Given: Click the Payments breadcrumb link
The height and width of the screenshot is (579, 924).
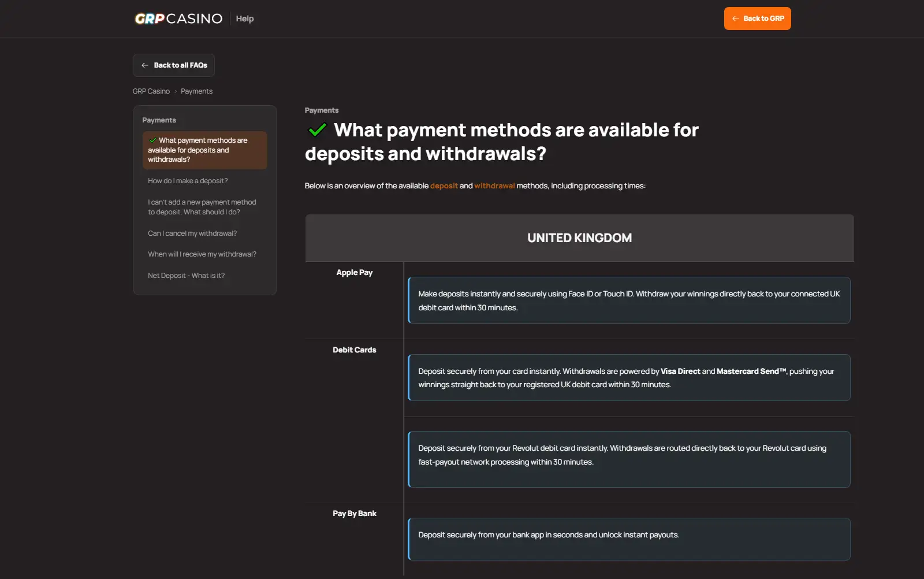Looking at the screenshot, I should (196, 91).
